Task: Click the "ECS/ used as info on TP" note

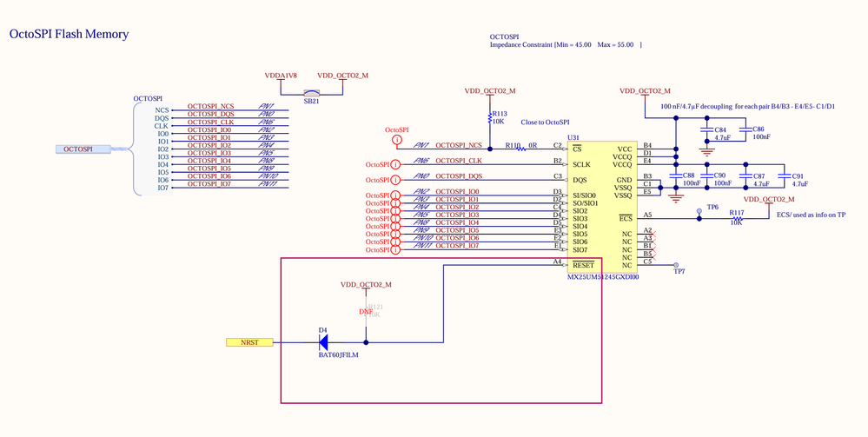Action: 811,215
